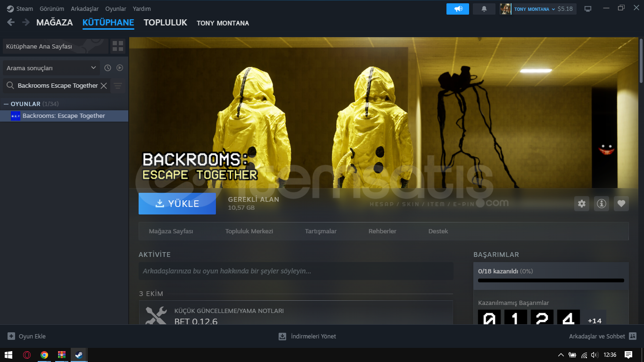Screen dimensions: 644x362
Task: Launch Opera from the taskbar
Action: [x=27, y=355]
